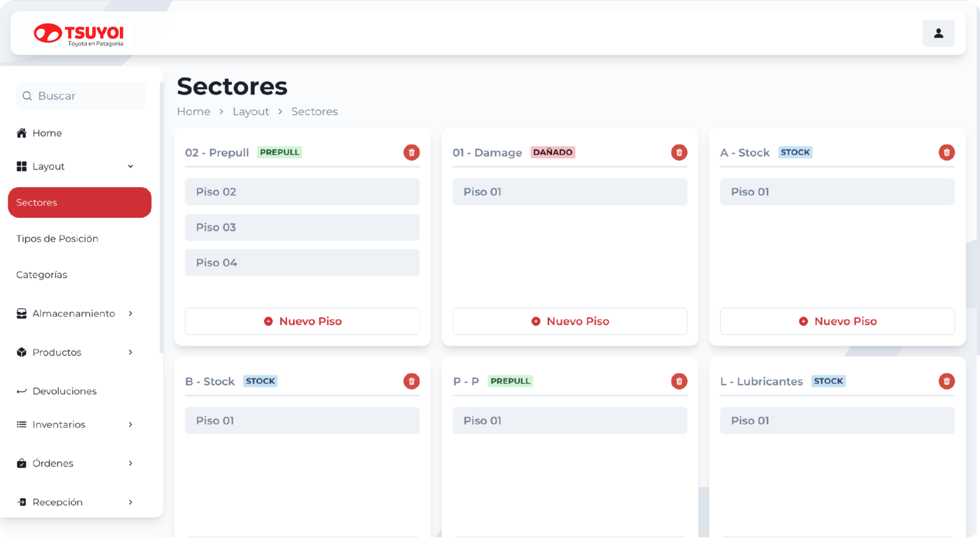Expand the Almacenamiento submenu
This screenshot has height=538, width=980.
point(130,314)
